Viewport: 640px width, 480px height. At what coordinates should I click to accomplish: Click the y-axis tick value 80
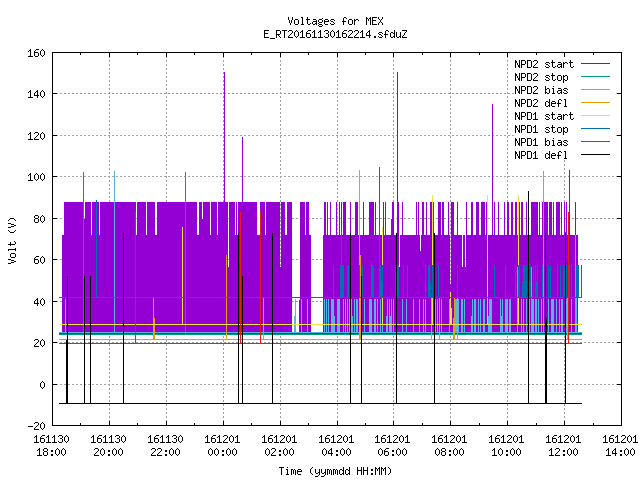tap(39, 219)
